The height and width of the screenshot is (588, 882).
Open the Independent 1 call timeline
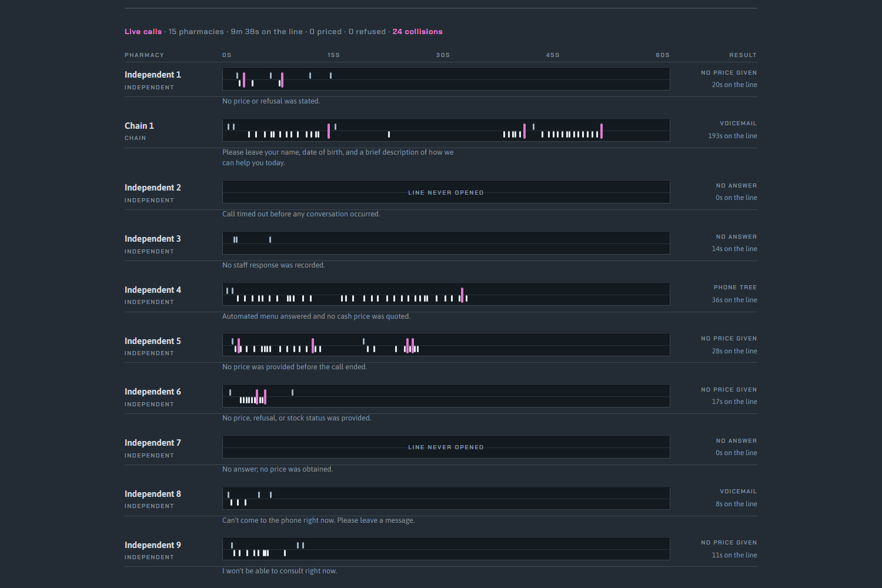pos(446,79)
